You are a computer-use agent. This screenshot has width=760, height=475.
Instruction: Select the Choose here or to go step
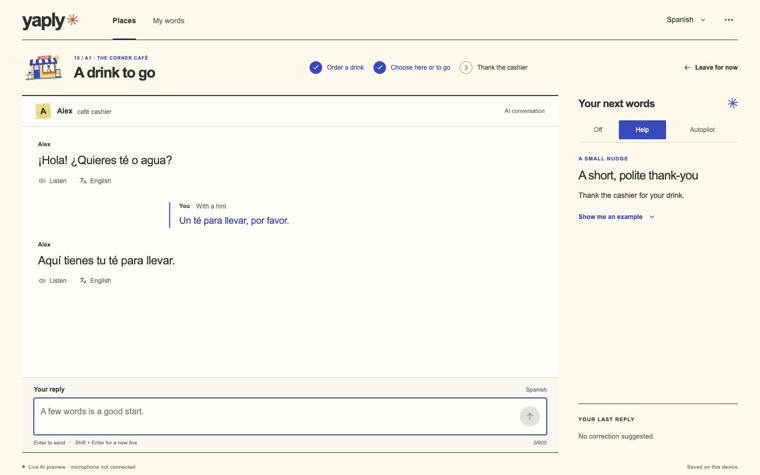tap(412, 67)
